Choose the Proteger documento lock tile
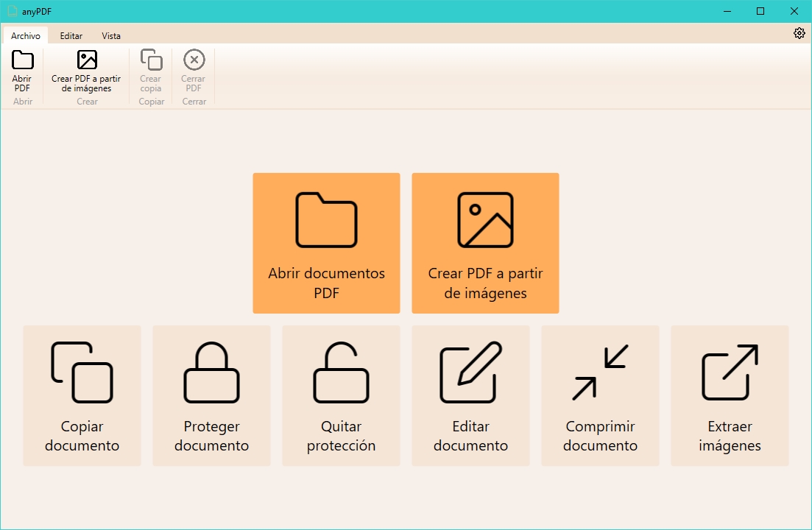The height and width of the screenshot is (530, 812). [211, 396]
